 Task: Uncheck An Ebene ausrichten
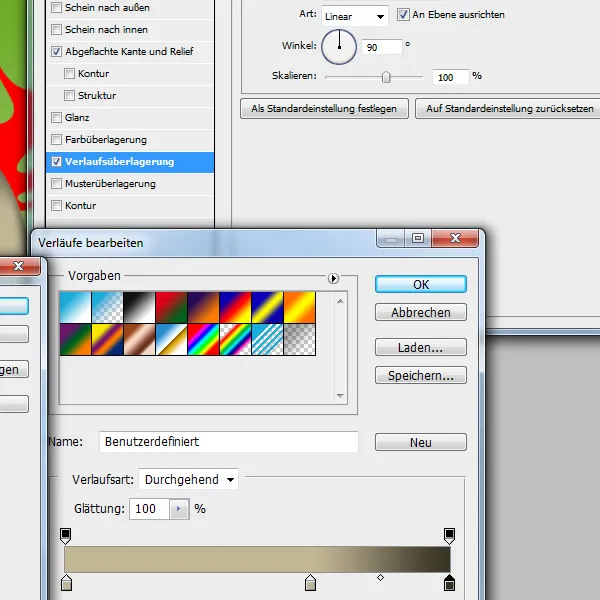(x=403, y=15)
